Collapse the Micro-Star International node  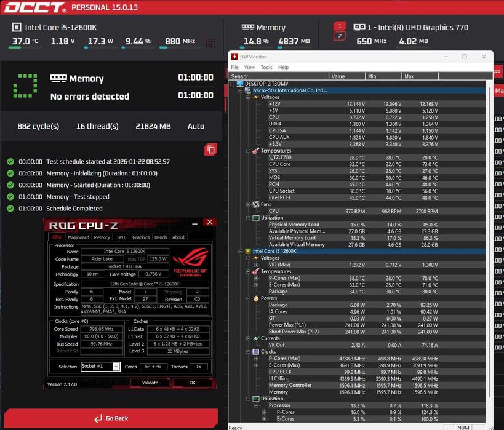[240, 90]
